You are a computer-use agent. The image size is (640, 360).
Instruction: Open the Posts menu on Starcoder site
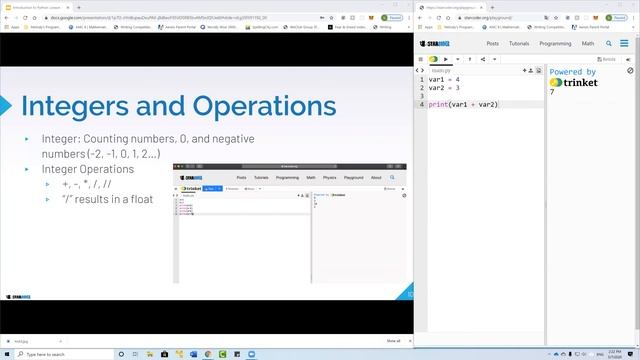click(x=493, y=43)
